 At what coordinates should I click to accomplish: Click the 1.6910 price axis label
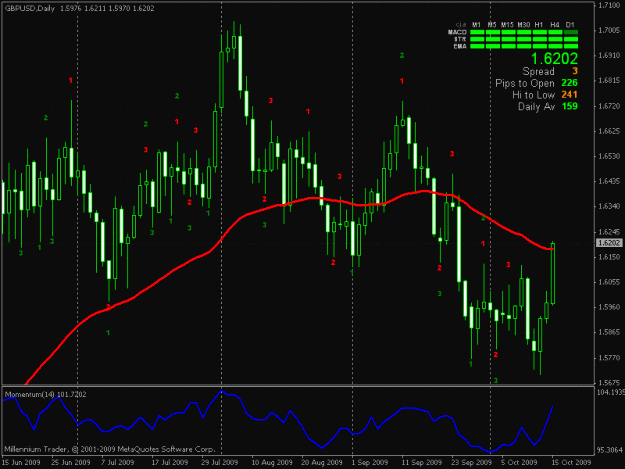click(609, 55)
